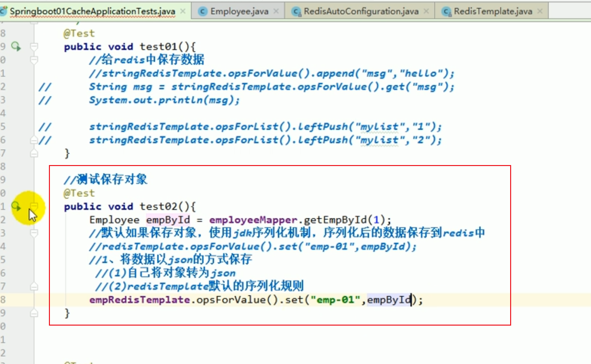
Task: Collapse the test02 method body
Action: click(33, 206)
